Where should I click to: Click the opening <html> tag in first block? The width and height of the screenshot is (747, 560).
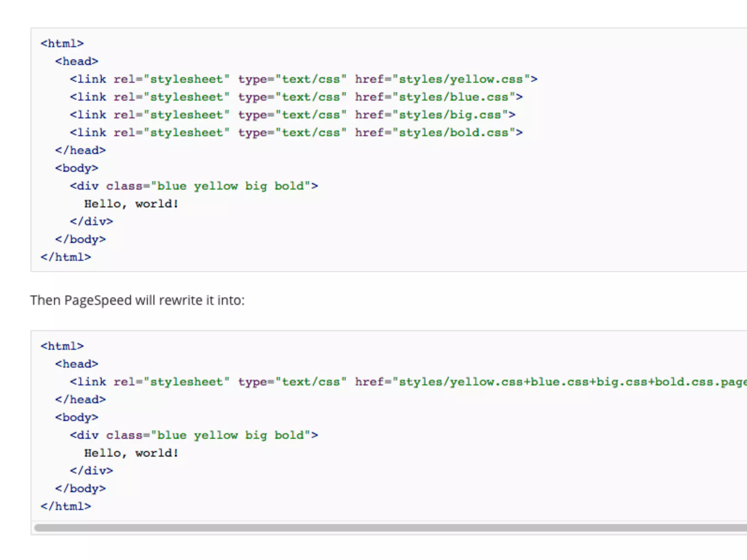point(62,44)
